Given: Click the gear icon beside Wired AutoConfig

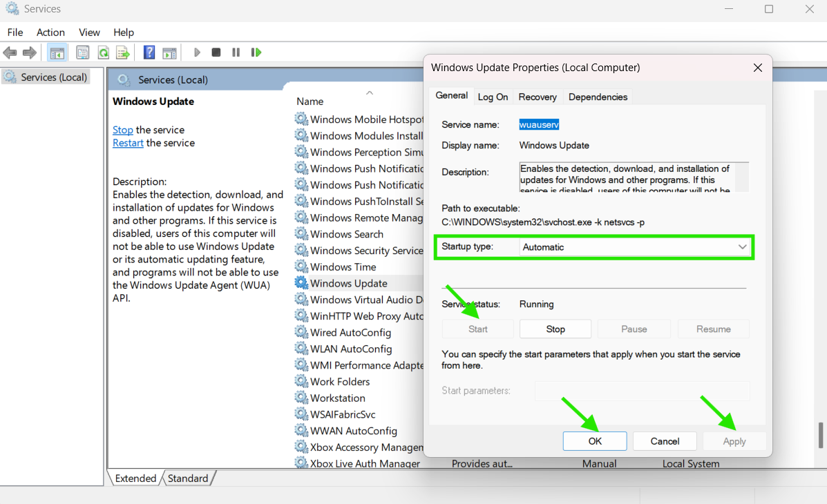Looking at the screenshot, I should pyautogui.click(x=301, y=331).
